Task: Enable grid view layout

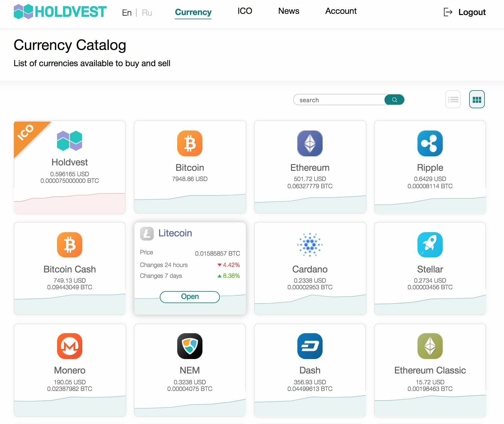Action: point(477,99)
